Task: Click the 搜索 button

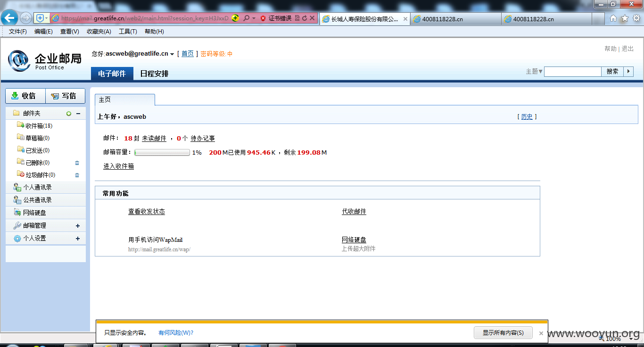Action: coord(612,72)
